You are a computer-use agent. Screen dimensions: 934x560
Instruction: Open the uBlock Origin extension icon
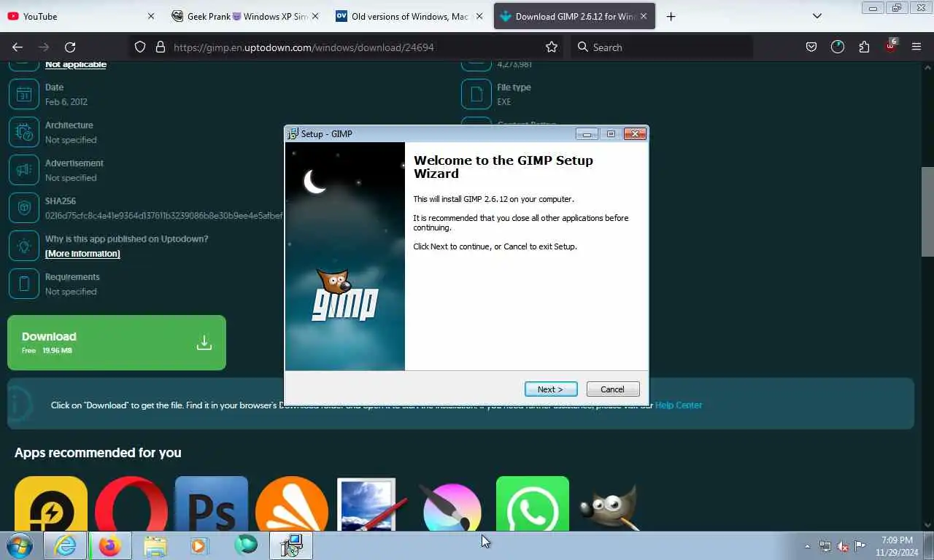890,47
